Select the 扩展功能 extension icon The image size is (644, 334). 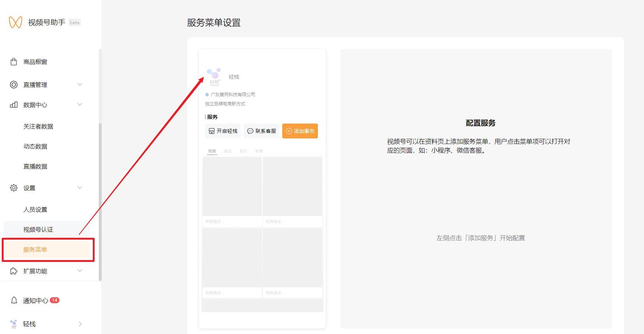pos(13,271)
